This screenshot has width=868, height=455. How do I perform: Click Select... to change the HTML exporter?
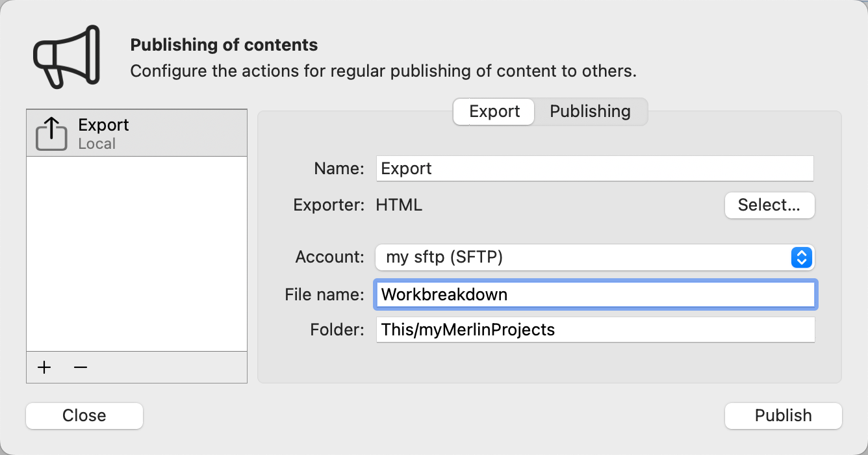tap(769, 205)
